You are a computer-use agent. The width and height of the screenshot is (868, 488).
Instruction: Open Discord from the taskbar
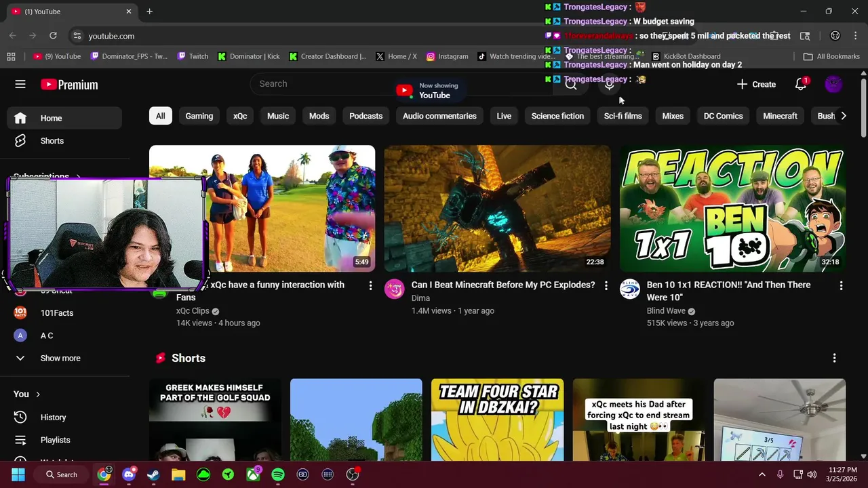(129, 474)
